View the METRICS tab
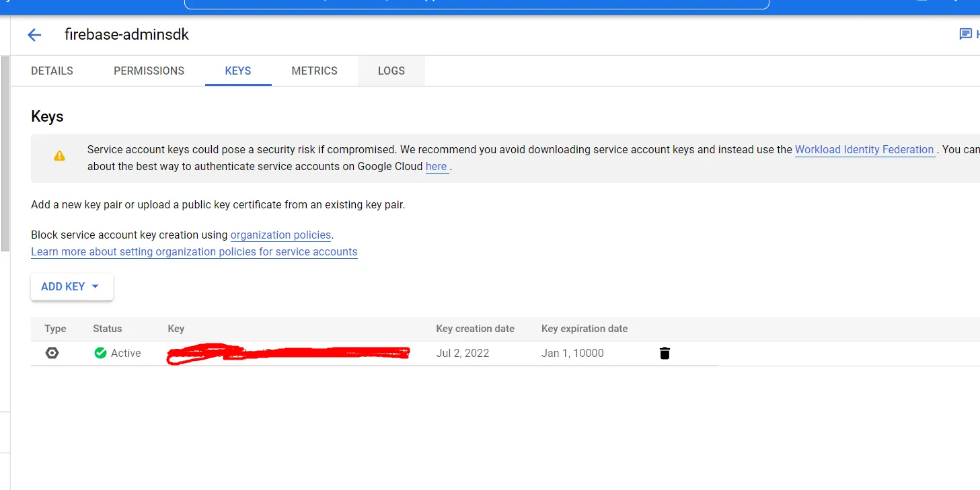The width and height of the screenshot is (980, 490). [314, 71]
